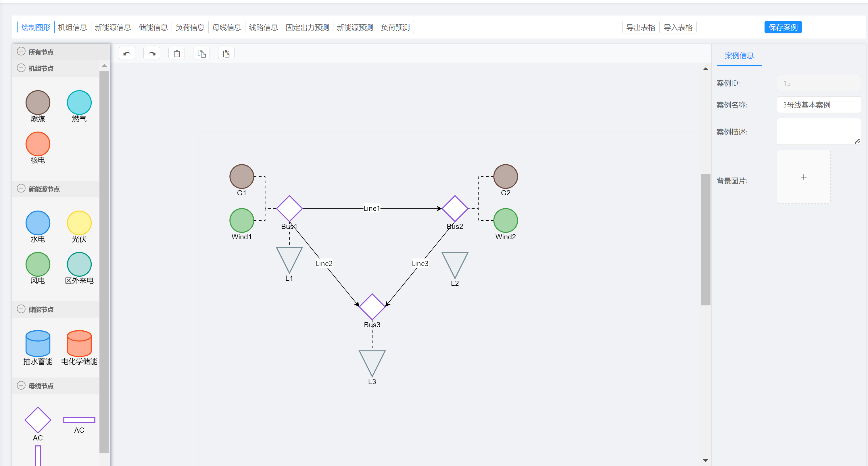The height and width of the screenshot is (466, 868).
Task: Click the node palette scrollbar thumb
Action: coord(104,262)
